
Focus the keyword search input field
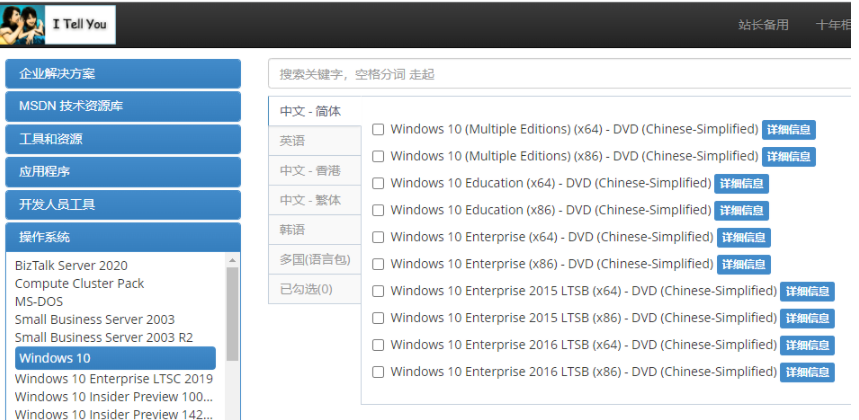tap(560, 74)
